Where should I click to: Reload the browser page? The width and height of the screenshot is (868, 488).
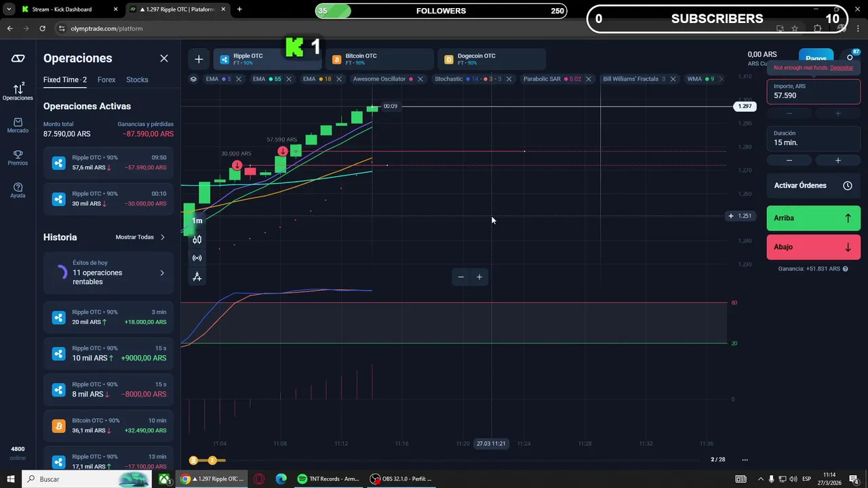(42, 28)
